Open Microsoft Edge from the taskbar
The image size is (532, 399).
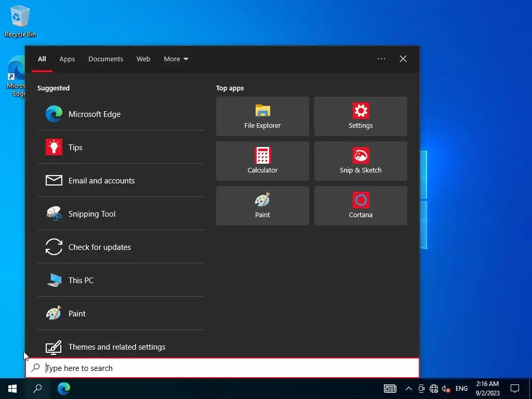coord(64,389)
